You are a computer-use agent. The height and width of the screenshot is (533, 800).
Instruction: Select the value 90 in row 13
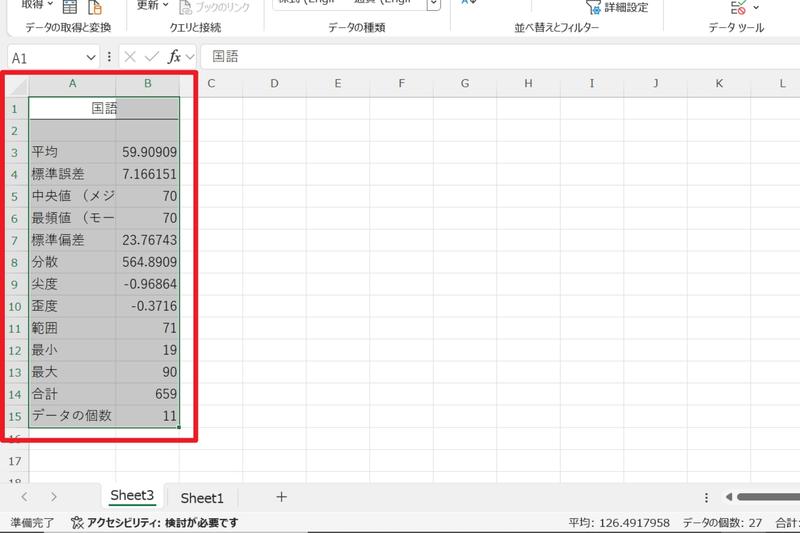coord(147,372)
